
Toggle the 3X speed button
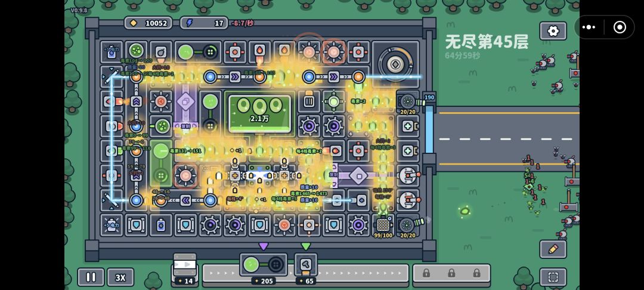pos(120,277)
